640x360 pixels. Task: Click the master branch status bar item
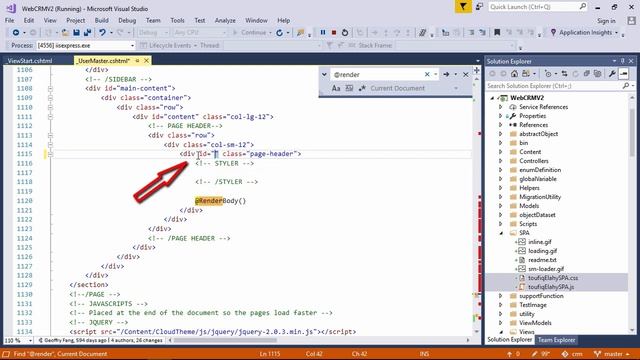[x=611, y=354]
